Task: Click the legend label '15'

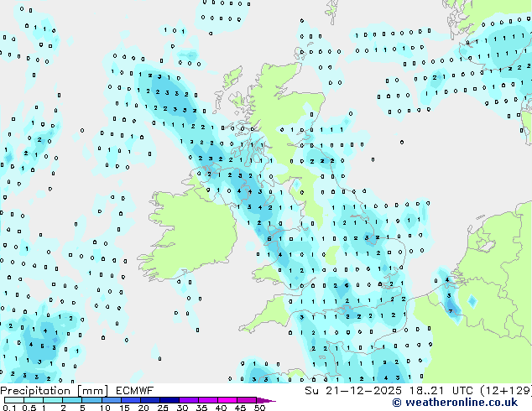Action: point(124,408)
